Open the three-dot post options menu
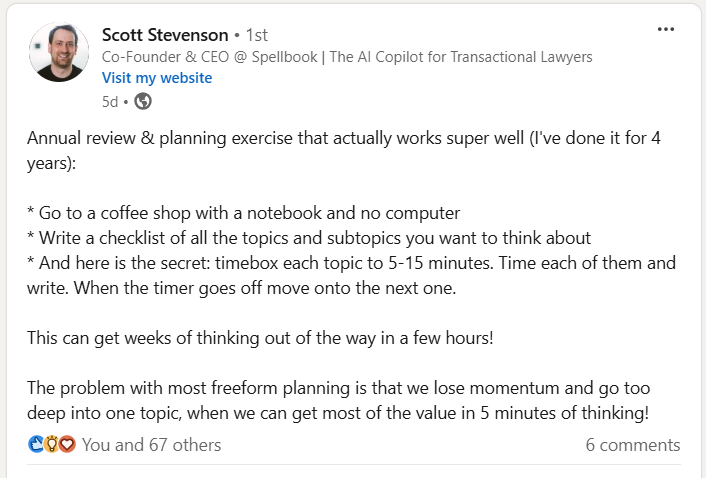Viewport: 706px width, 478px height. point(665,30)
